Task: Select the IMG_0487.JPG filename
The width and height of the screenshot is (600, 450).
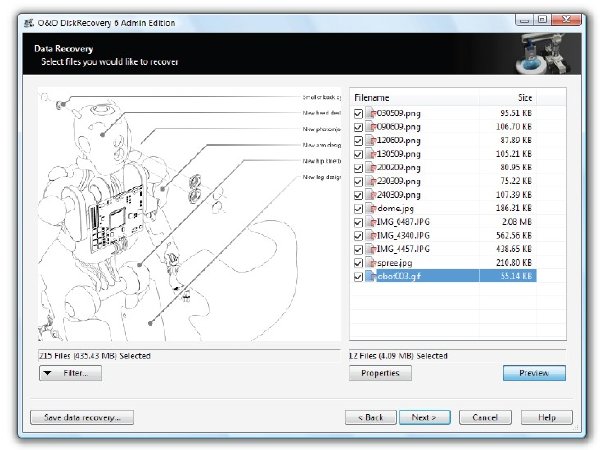Action: [x=403, y=222]
